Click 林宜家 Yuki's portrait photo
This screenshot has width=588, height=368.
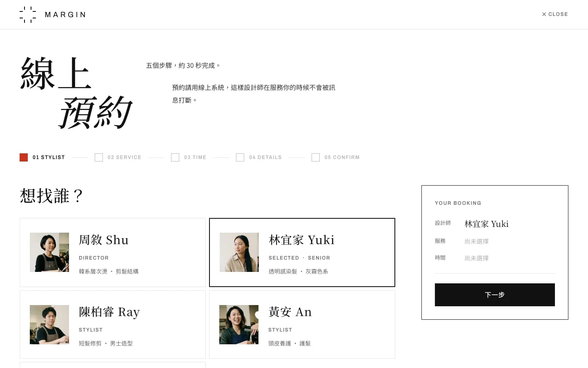point(239,252)
